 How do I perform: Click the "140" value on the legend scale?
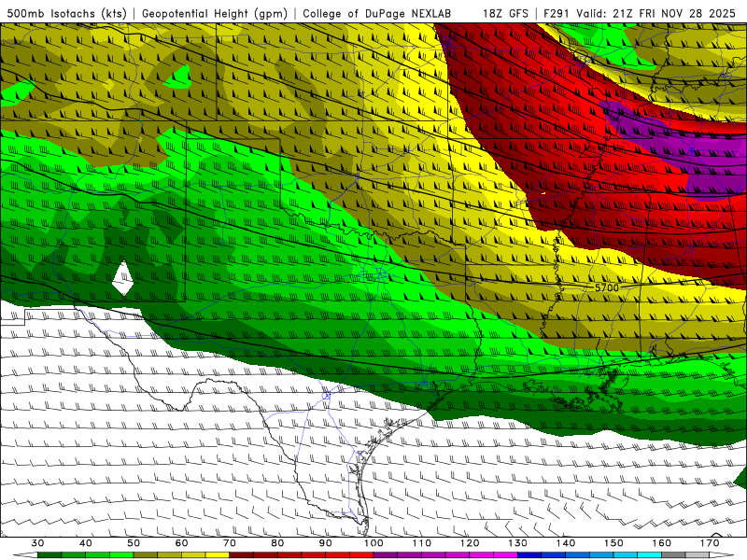[566, 543]
